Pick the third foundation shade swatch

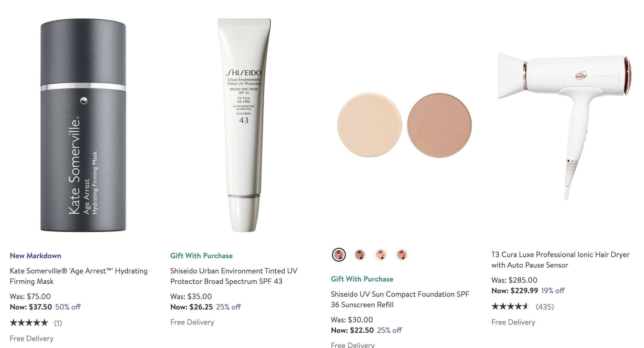tap(381, 255)
